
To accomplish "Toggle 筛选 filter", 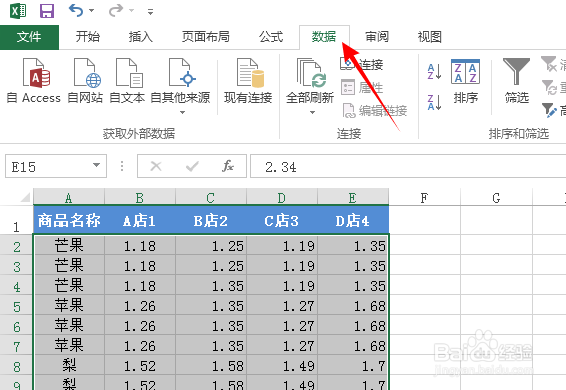I will tap(517, 81).
